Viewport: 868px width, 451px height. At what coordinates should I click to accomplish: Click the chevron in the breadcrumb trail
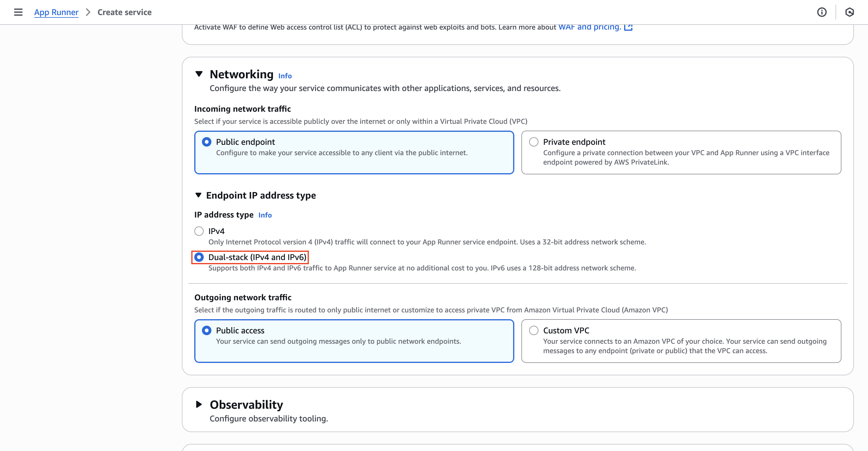pos(88,12)
